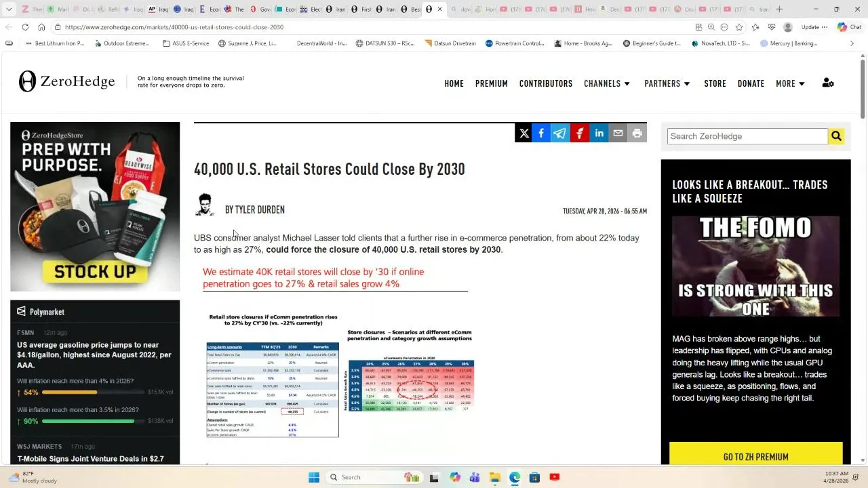
Task: Click Tyler Durden author avatar
Action: click(x=205, y=205)
